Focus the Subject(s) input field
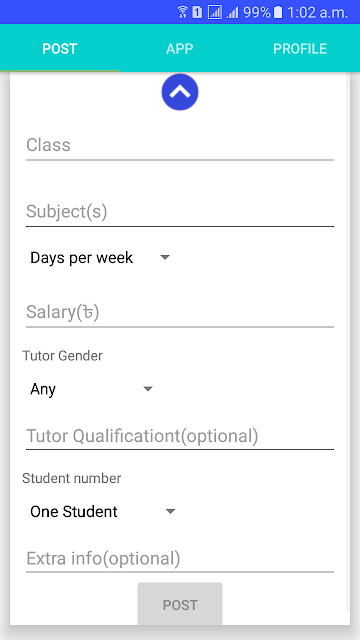 pyautogui.click(x=180, y=212)
